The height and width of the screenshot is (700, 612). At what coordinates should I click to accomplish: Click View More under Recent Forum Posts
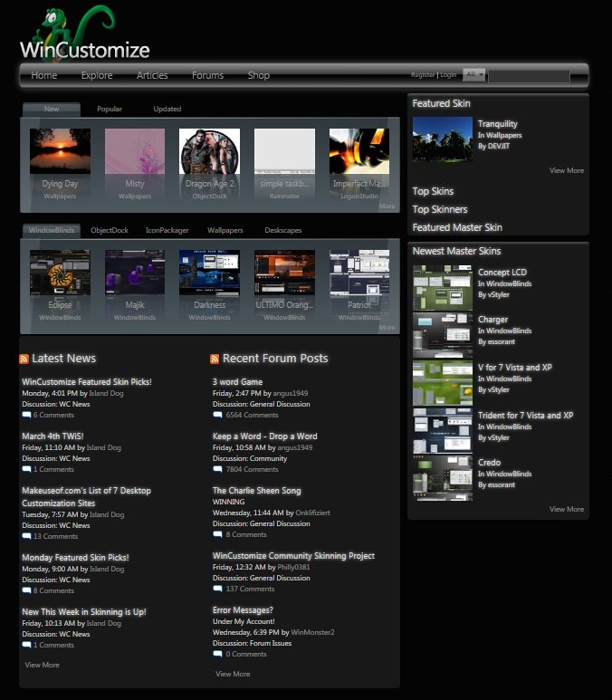233,674
